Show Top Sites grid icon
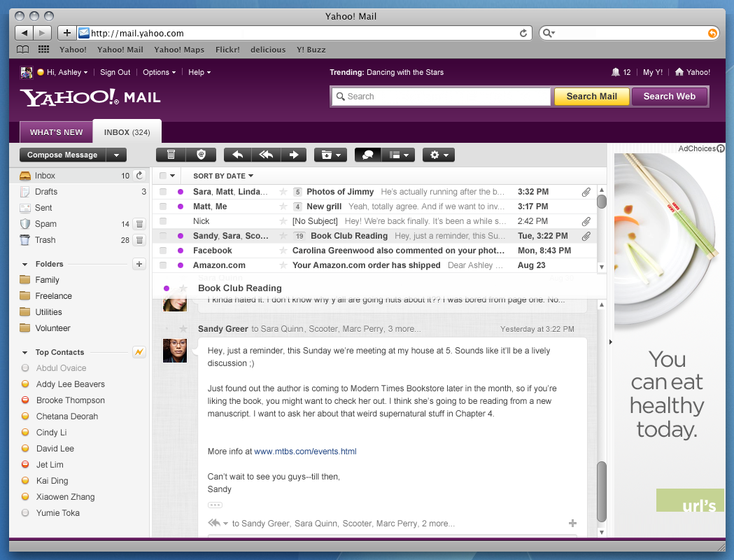 43,50
